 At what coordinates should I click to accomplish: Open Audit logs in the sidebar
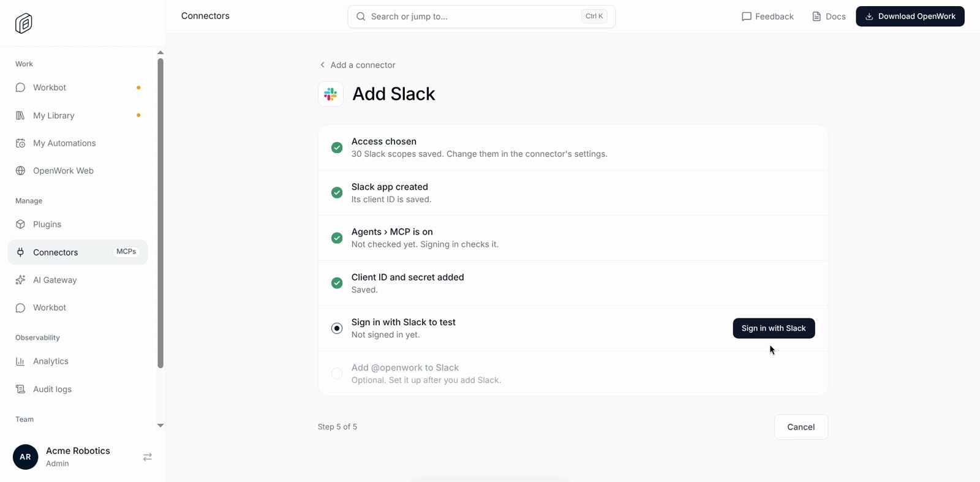(78, 389)
